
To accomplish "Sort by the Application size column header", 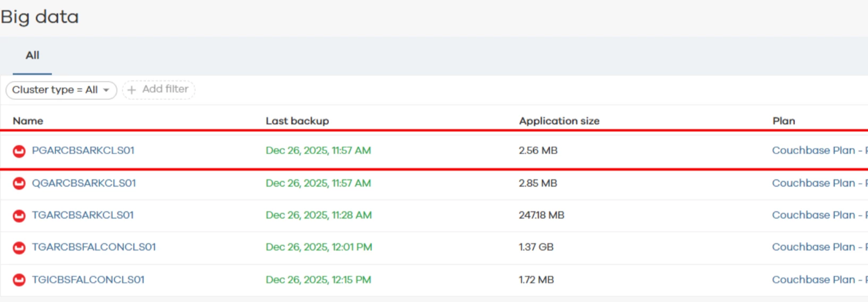I will (559, 121).
